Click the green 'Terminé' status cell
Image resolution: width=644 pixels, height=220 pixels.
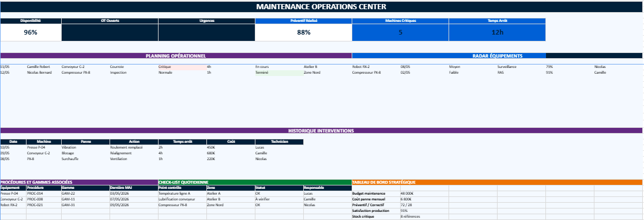279,73
